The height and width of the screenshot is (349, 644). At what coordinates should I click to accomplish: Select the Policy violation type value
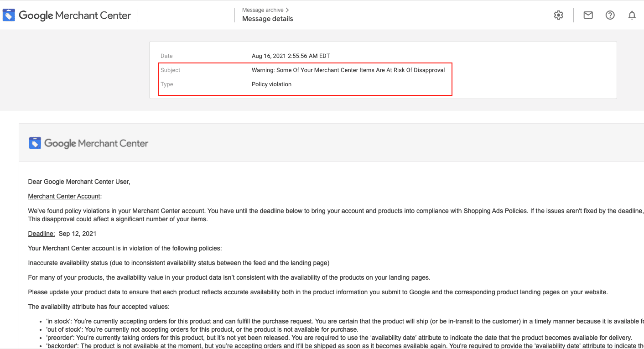pos(271,84)
